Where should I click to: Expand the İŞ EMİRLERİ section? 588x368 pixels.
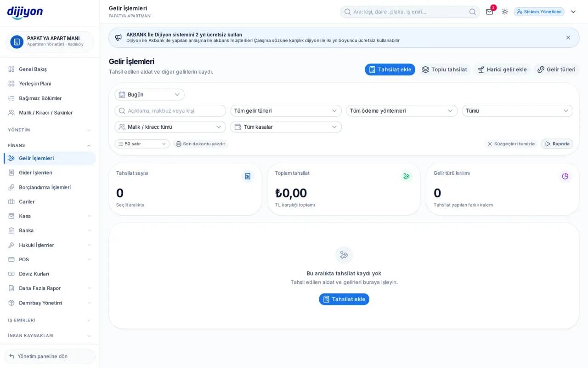point(50,320)
